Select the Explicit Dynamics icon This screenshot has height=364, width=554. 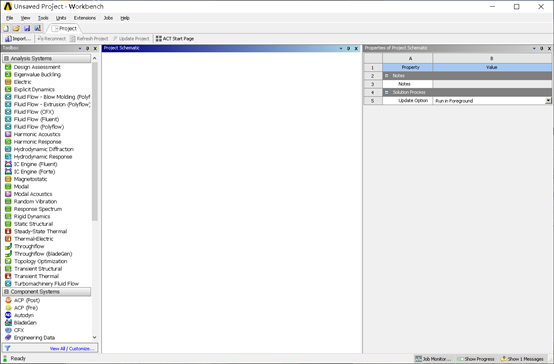click(x=8, y=89)
